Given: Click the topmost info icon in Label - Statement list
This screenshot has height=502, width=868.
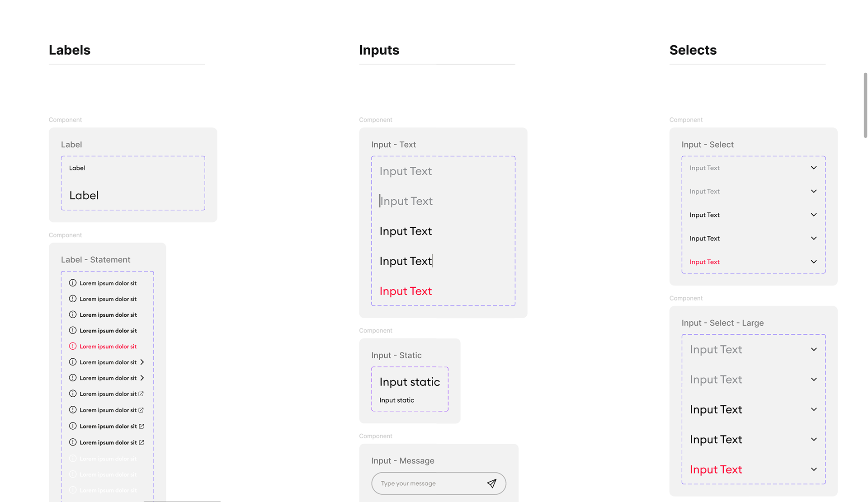Looking at the screenshot, I should coord(73,283).
